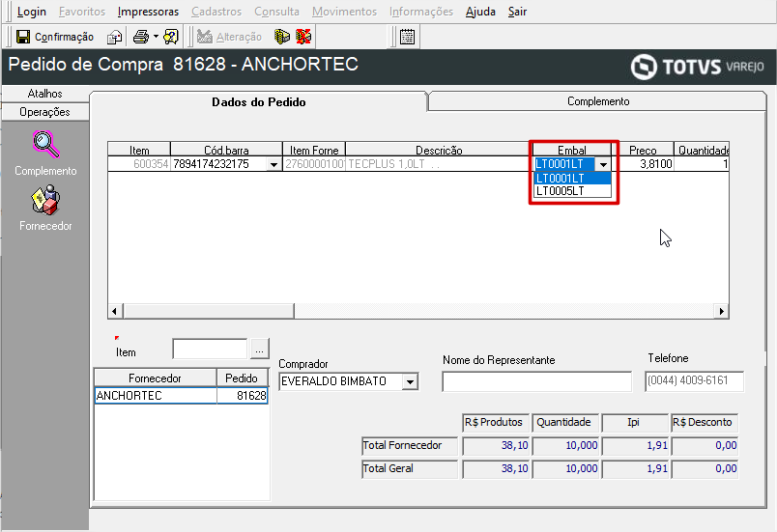Click the help question bubble icon
This screenshot has height=532, width=777.
click(x=171, y=37)
